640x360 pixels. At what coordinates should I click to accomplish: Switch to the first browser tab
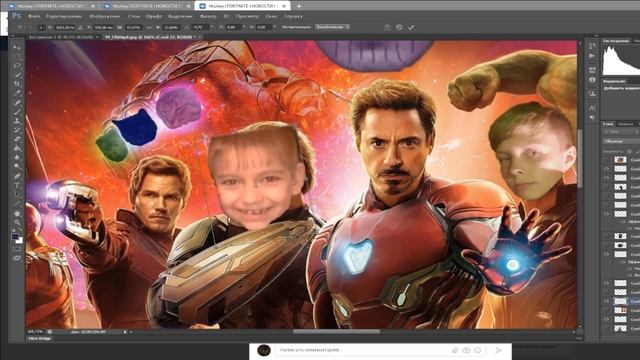point(52,6)
